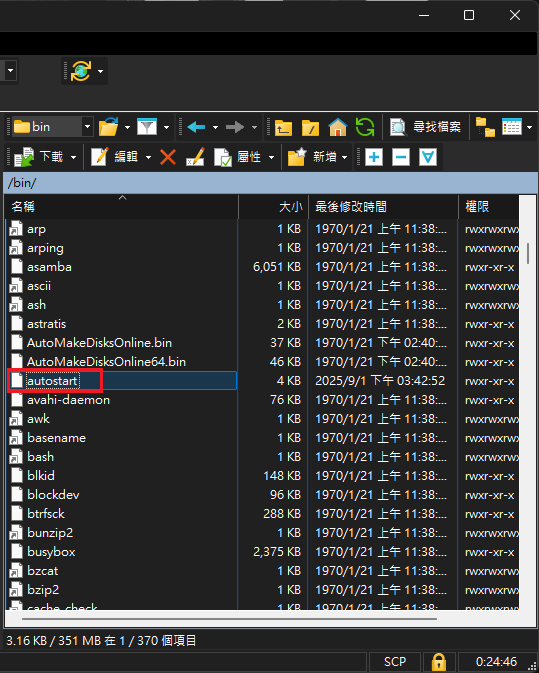Click the /bin/ path bar

click(x=270, y=183)
